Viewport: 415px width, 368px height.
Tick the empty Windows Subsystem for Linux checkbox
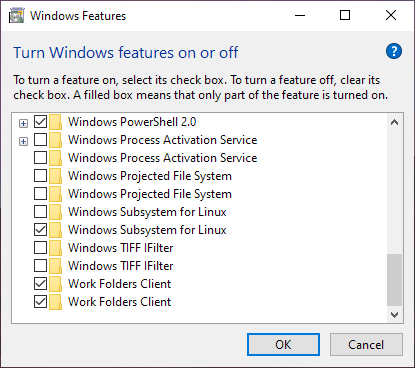(41, 212)
